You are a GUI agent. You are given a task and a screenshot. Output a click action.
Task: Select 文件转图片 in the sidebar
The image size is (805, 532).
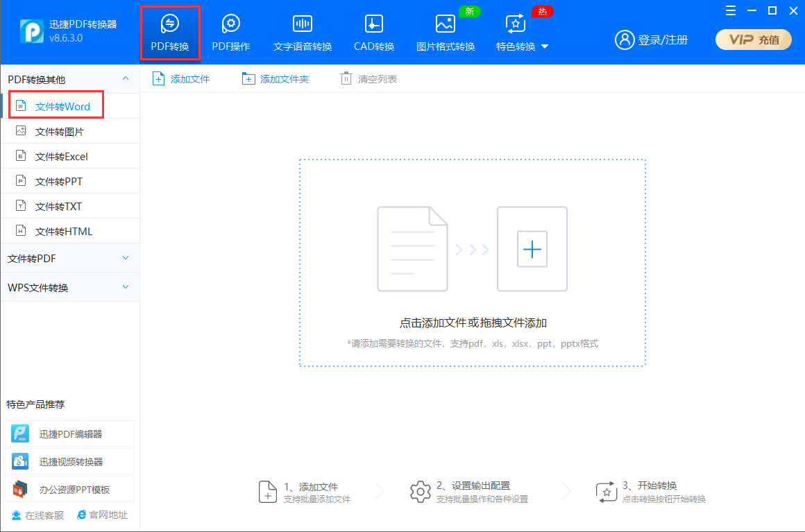pyautogui.click(x=71, y=131)
